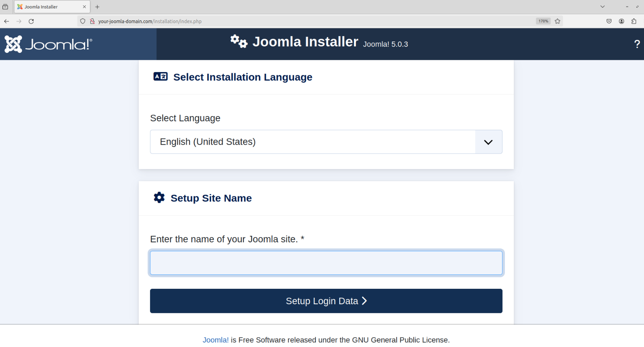The width and height of the screenshot is (644, 347).
Task: Open the Firefox account icon
Action: [621, 21]
